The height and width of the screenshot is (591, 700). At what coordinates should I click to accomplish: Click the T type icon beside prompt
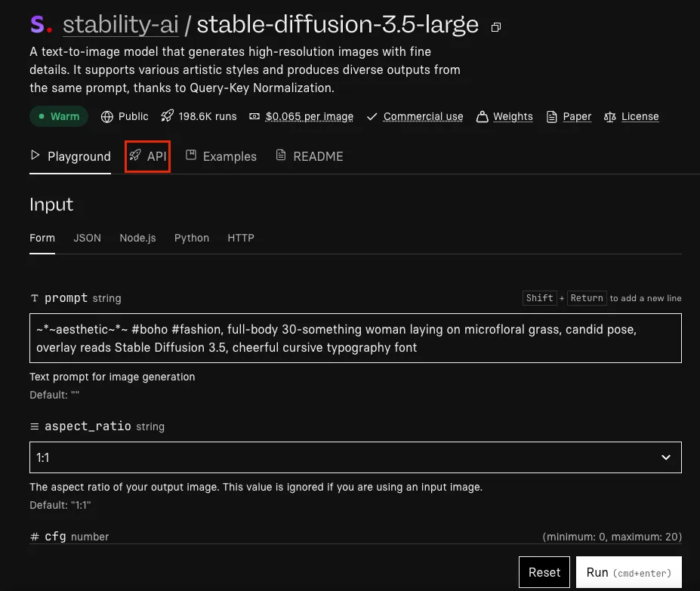pyautogui.click(x=34, y=297)
